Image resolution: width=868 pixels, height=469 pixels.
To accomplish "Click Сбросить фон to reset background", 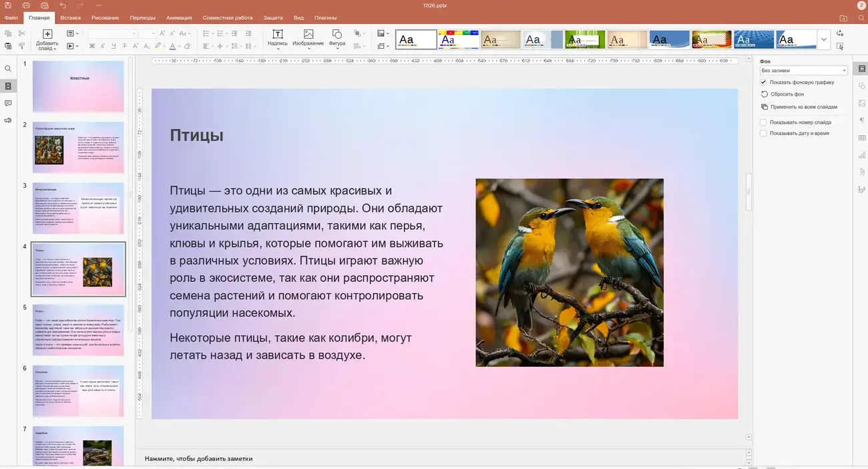I will [x=785, y=94].
